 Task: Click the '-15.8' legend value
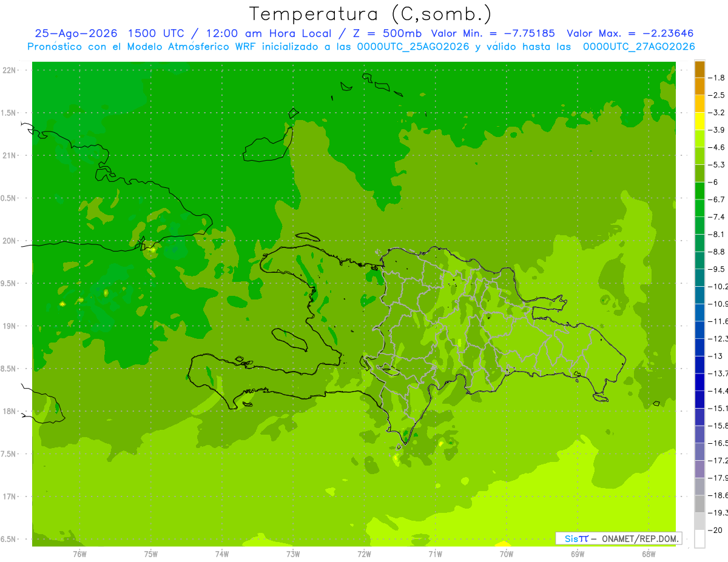coord(718,425)
